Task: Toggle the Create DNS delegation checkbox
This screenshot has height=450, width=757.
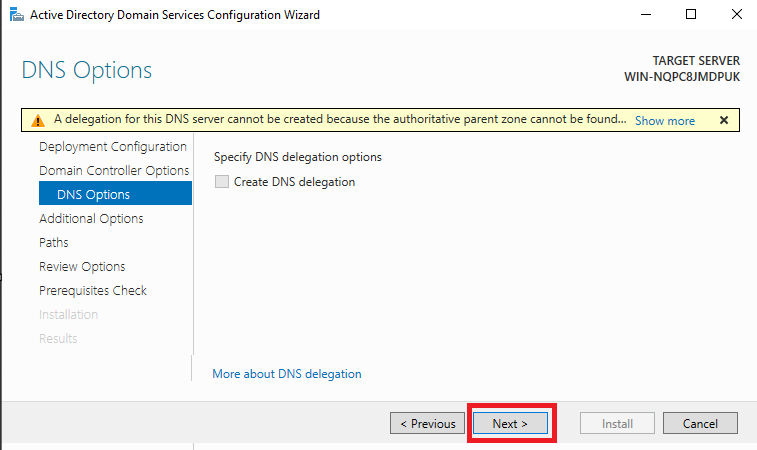Action: point(222,182)
